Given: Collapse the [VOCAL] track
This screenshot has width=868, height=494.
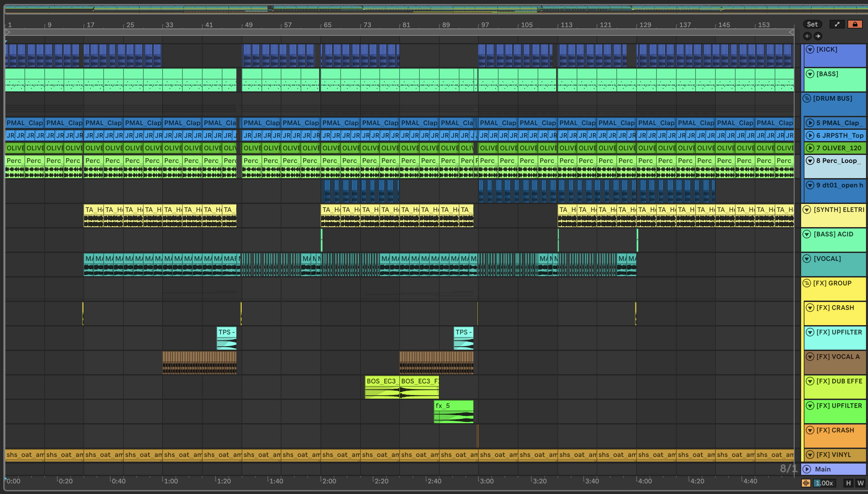Looking at the screenshot, I should 807,259.
